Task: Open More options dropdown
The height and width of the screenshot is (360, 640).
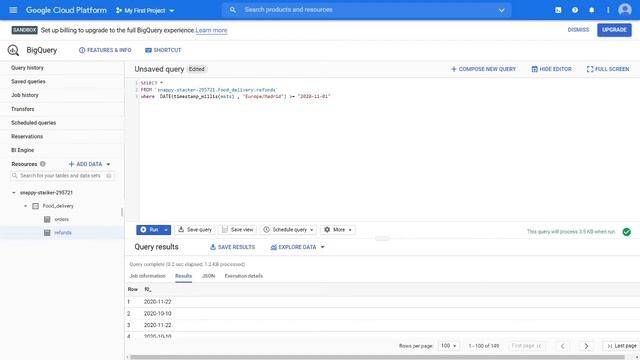Action: point(338,230)
